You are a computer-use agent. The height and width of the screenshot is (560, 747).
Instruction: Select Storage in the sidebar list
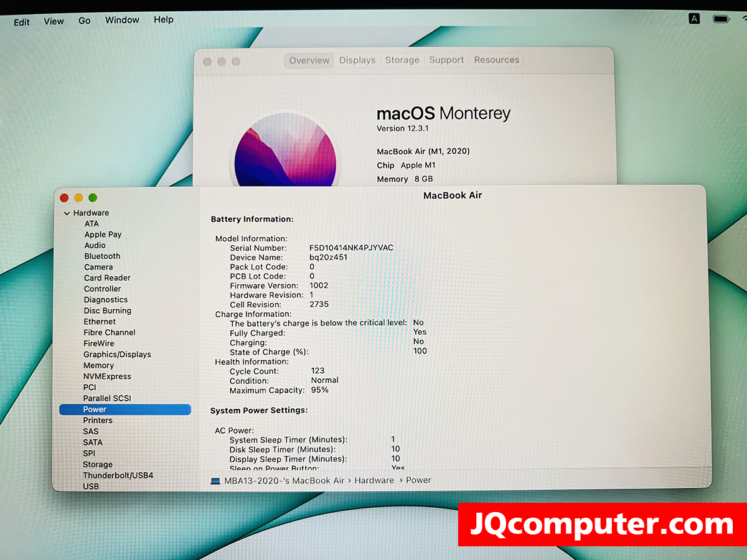click(x=98, y=464)
